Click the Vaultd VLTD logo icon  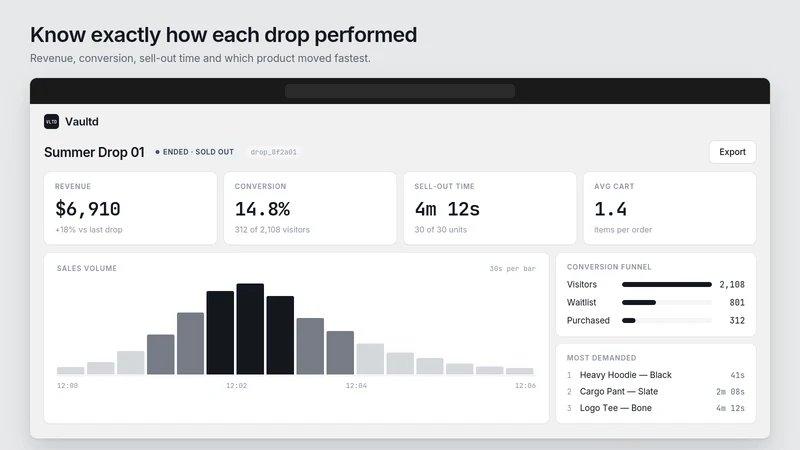(x=52, y=121)
